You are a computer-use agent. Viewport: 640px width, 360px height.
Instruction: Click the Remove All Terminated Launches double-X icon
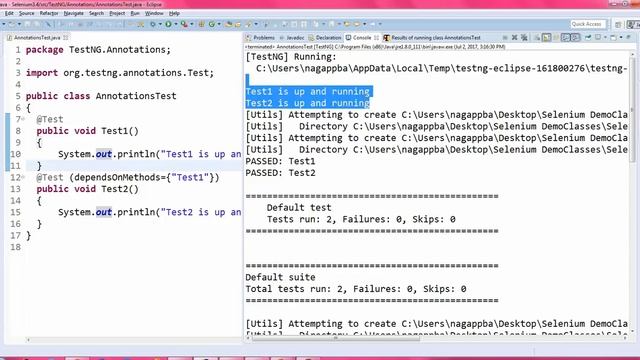click(524, 38)
